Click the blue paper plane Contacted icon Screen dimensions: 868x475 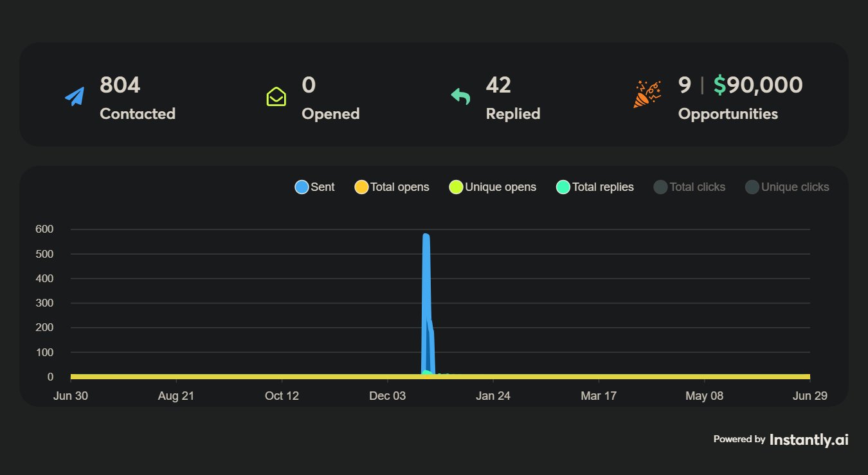pyautogui.click(x=75, y=97)
